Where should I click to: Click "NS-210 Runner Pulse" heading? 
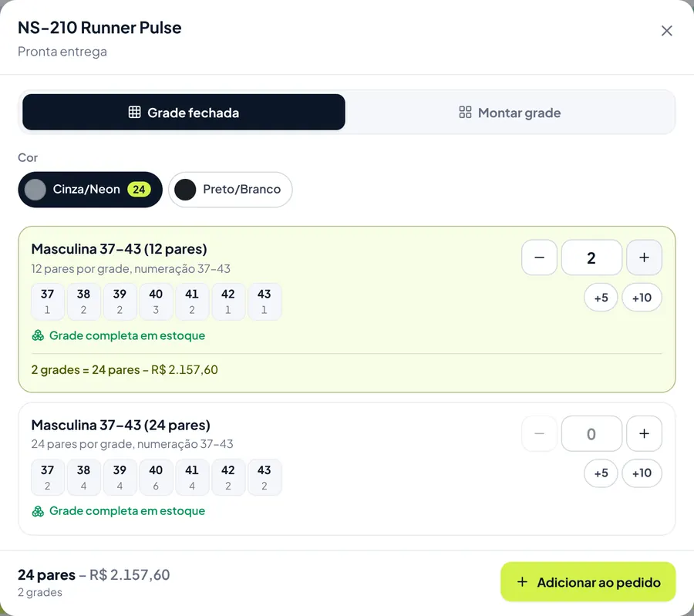tap(99, 28)
